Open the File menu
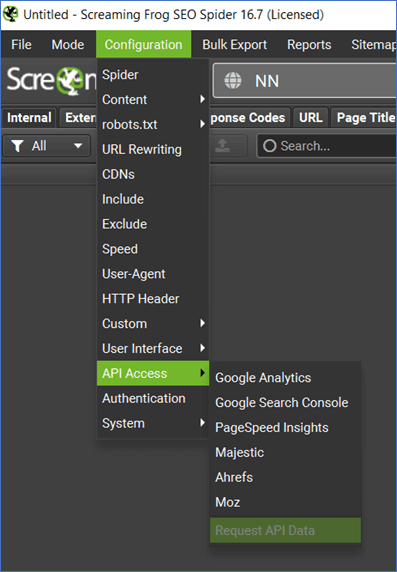The height and width of the screenshot is (572, 397). (21, 45)
